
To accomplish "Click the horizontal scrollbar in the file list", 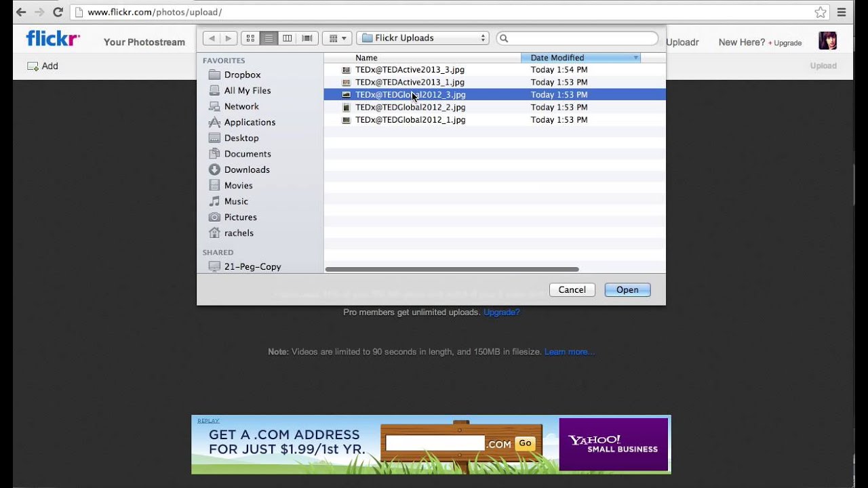I will click(x=452, y=269).
